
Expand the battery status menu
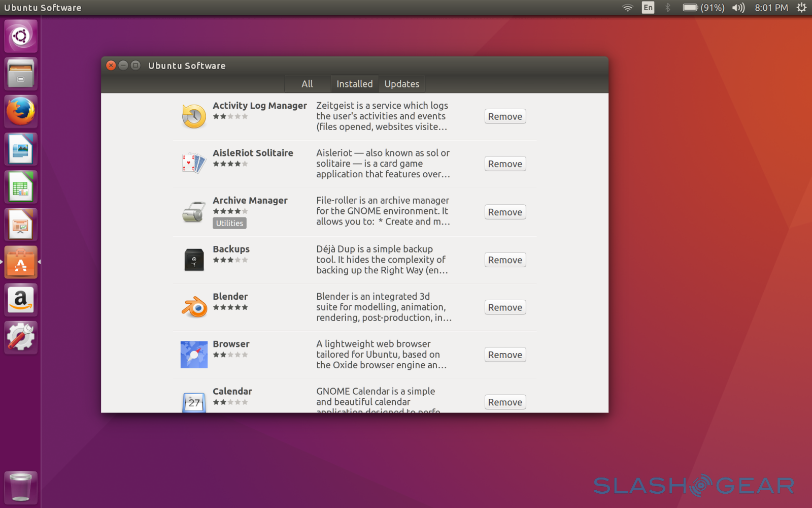[703, 8]
